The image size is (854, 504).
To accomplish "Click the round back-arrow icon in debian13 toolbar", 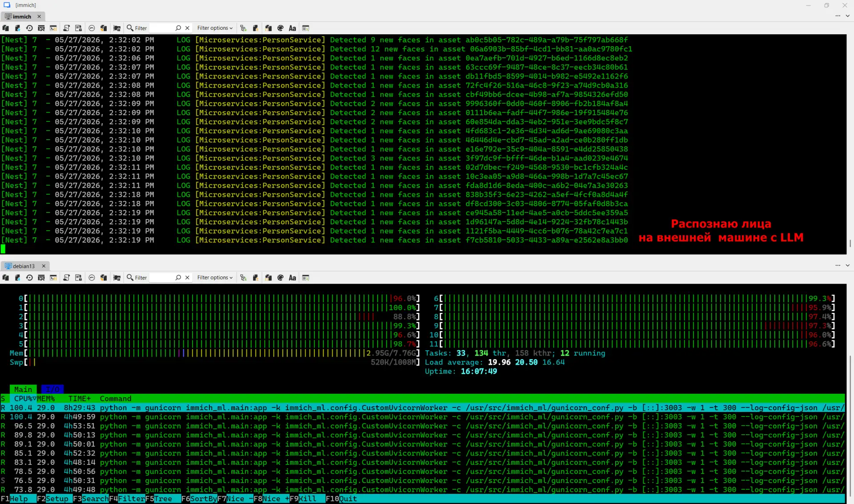I will coord(92,278).
